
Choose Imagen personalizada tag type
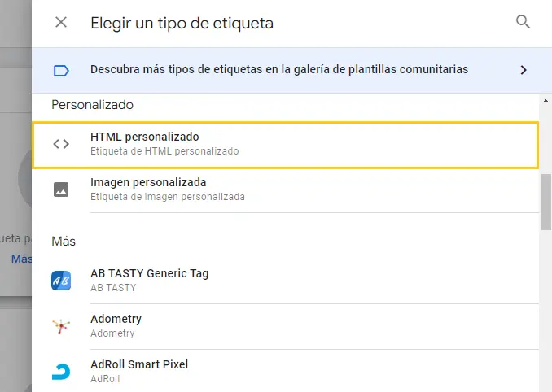tap(285, 190)
